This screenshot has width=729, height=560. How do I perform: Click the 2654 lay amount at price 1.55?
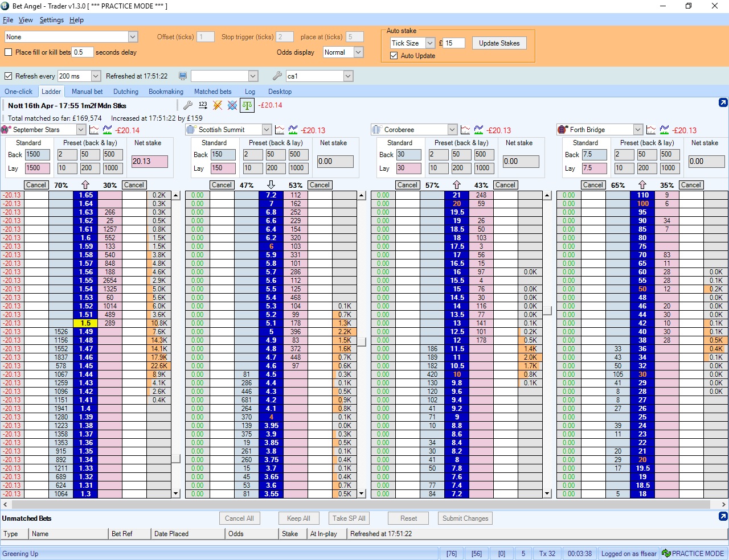pos(110,281)
